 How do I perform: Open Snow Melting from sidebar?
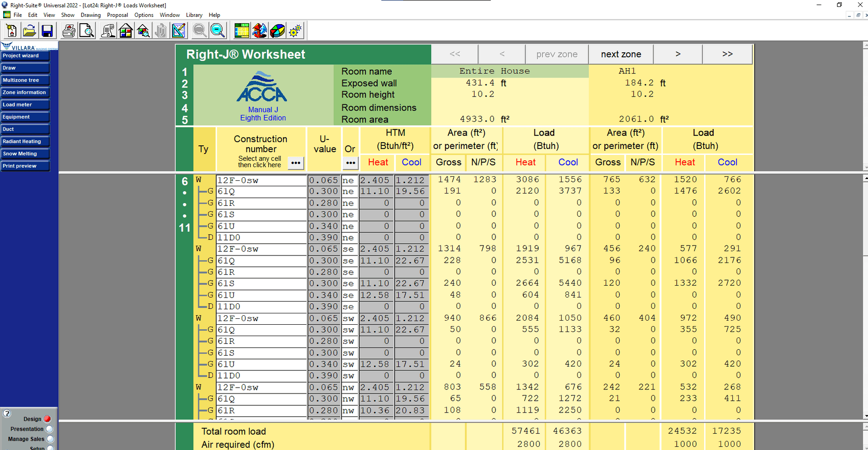25,154
